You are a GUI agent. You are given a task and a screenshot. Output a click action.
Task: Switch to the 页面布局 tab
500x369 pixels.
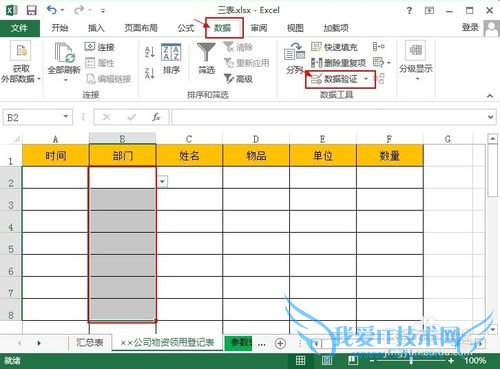point(141,28)
